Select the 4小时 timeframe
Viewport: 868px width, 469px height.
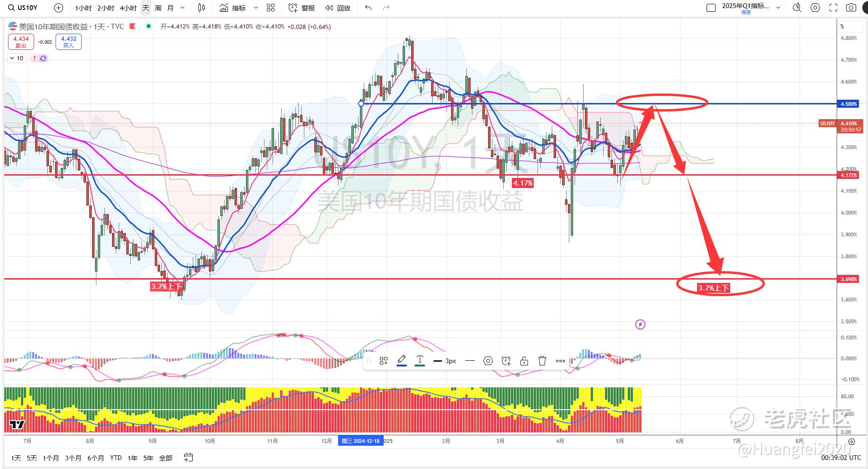click(128, 8)
